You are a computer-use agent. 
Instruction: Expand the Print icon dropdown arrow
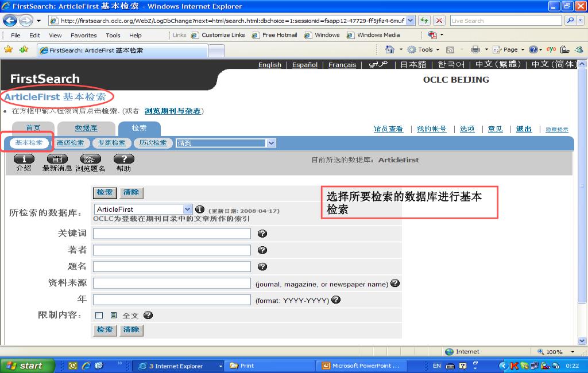coord(486,49)
